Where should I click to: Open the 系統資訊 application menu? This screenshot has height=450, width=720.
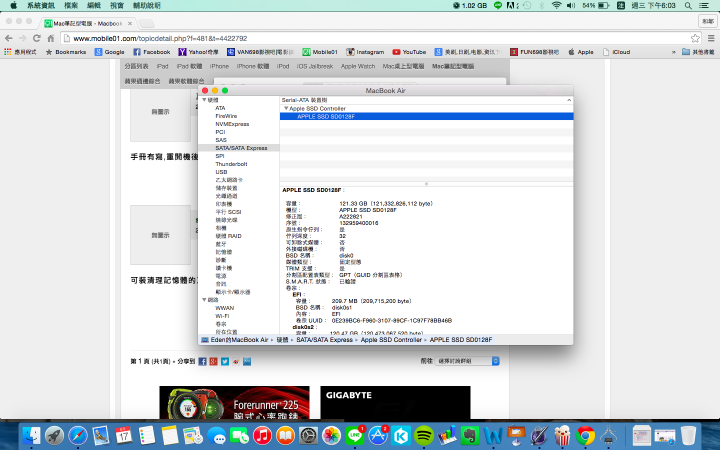click(41, 6)
